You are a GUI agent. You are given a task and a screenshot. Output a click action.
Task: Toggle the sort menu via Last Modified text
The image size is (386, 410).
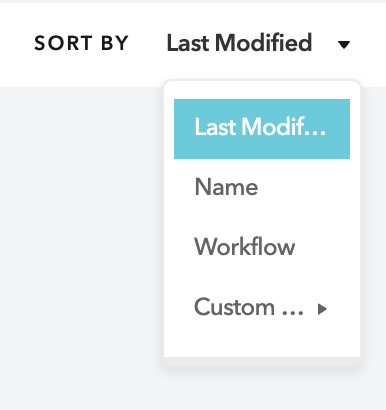point(239,43)
